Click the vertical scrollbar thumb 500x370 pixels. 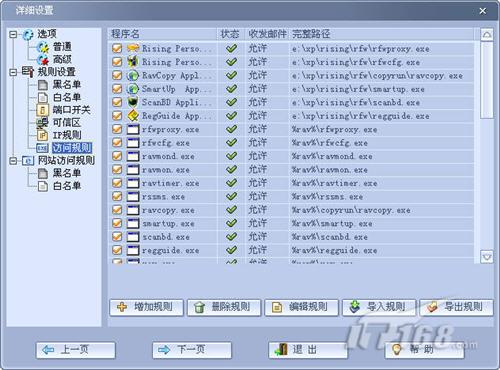pos(487,79)
